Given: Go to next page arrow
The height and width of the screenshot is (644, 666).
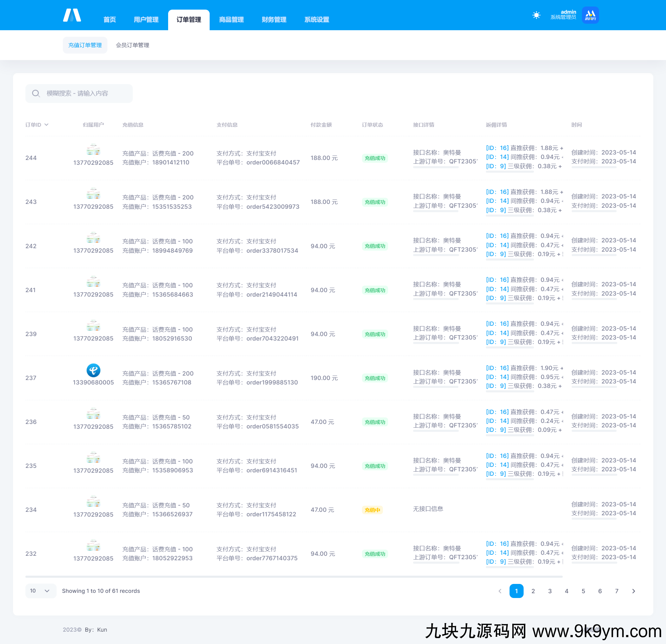Looking at the screenshot, I should [x=633, y=591].
